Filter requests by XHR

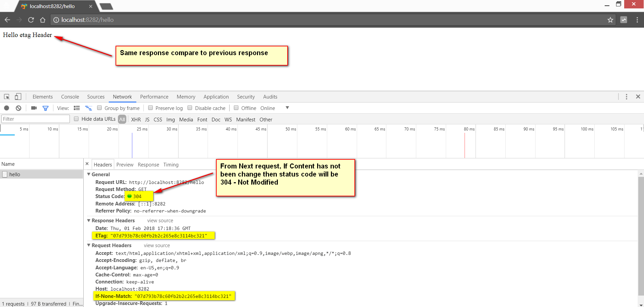click(x=136, y=119)
